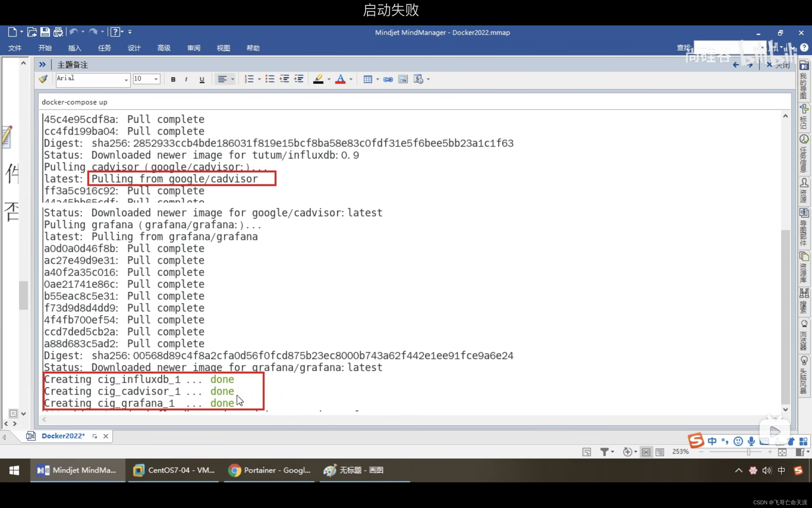Expand the font color palette
This screenshot has height=508, width=812.
click(351, 80)
